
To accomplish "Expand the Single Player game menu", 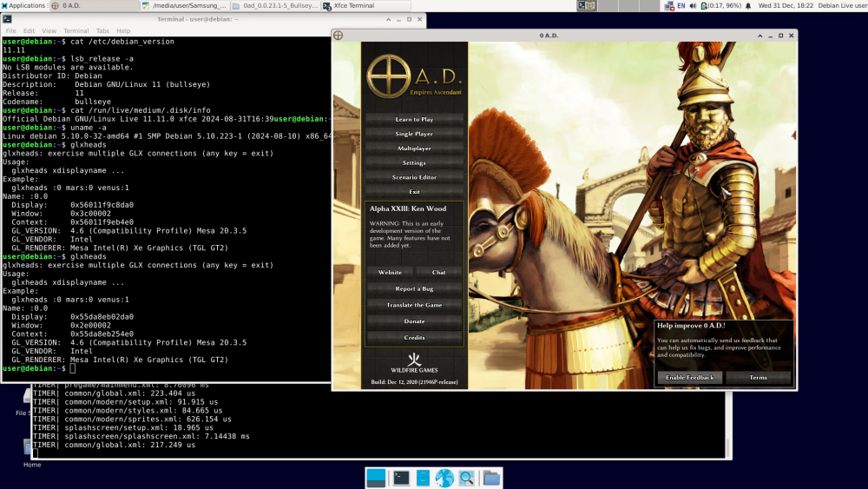I will click(414, 134).
